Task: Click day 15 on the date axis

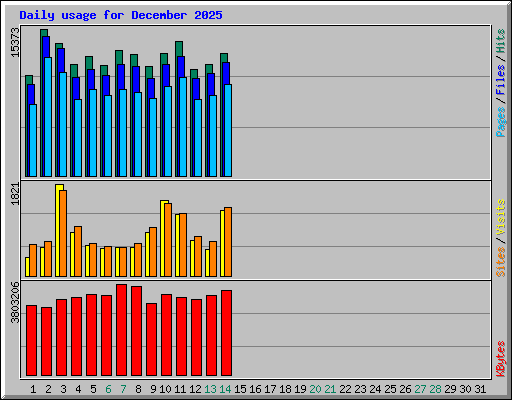Action: point(240,389)
